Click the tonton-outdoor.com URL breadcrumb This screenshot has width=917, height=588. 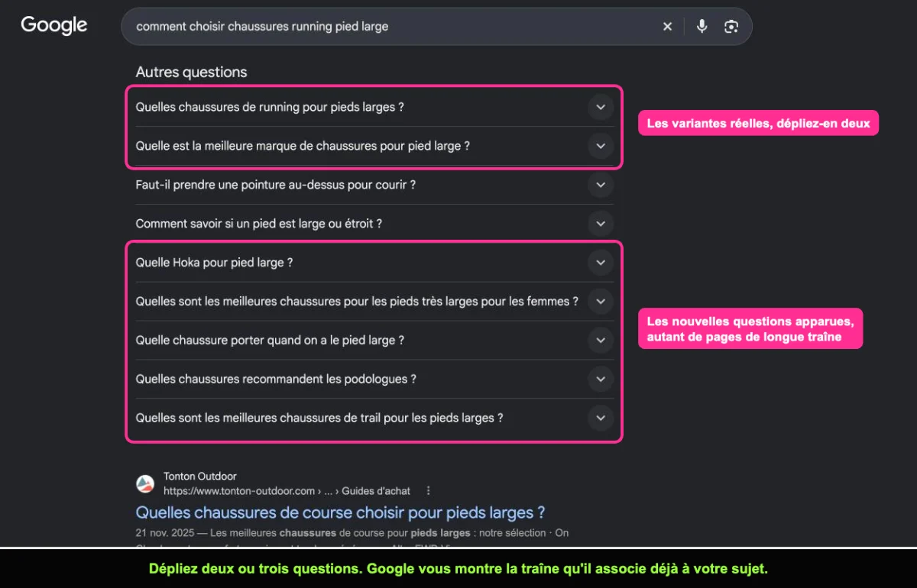coord(287,491)
